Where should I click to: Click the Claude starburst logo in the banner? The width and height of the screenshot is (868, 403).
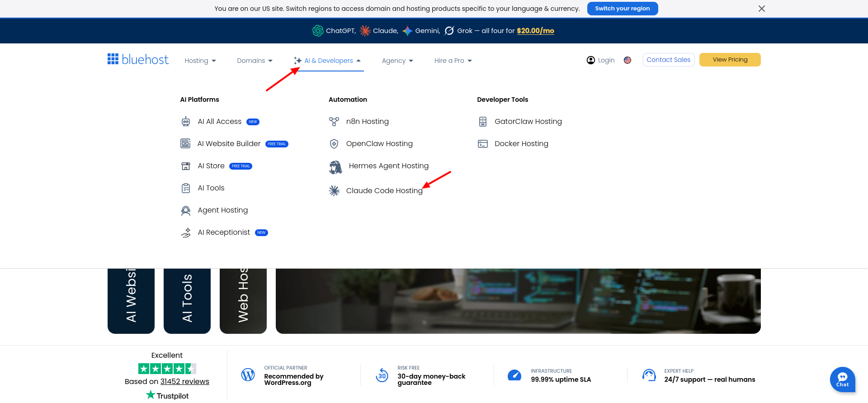point(365,31)
